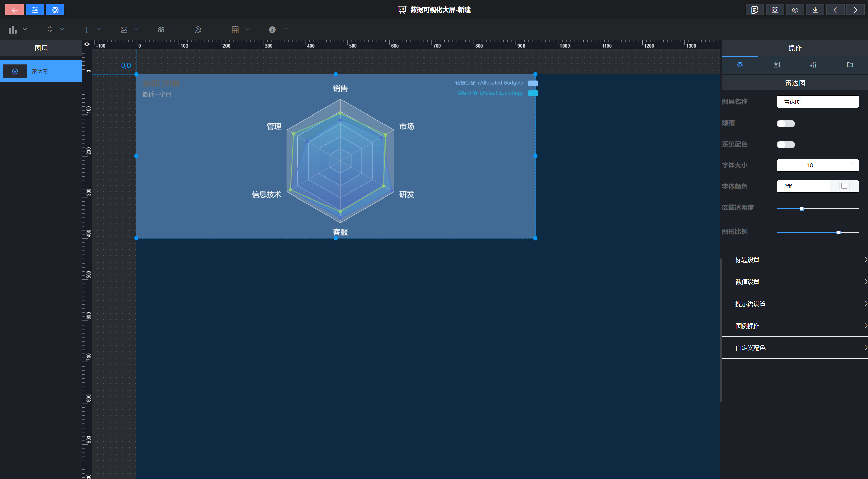
Task: Expand the bar chart dropdown arrow
Action: coord(25,29)
